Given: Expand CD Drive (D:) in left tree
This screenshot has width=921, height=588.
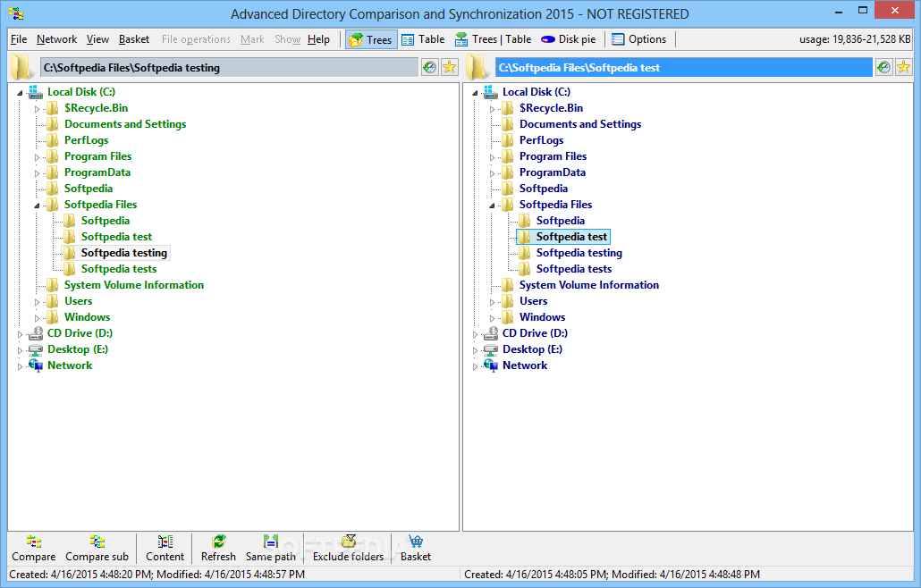Looking at the screenshot, I should coord(20,334).
